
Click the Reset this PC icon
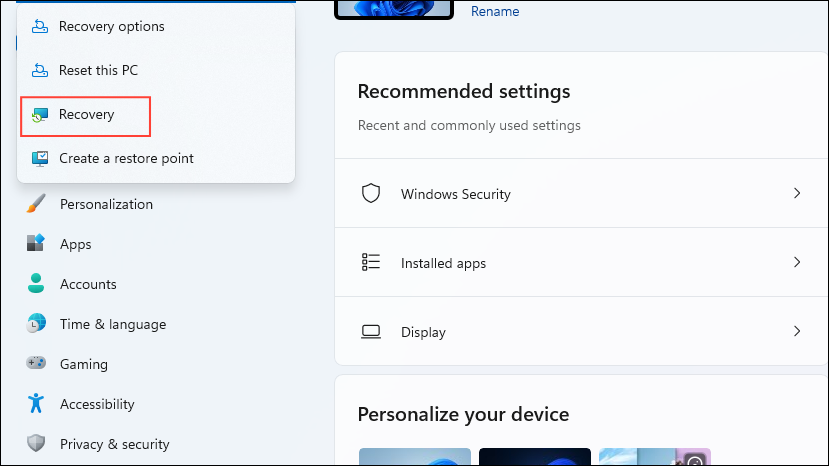coord(40,70)
